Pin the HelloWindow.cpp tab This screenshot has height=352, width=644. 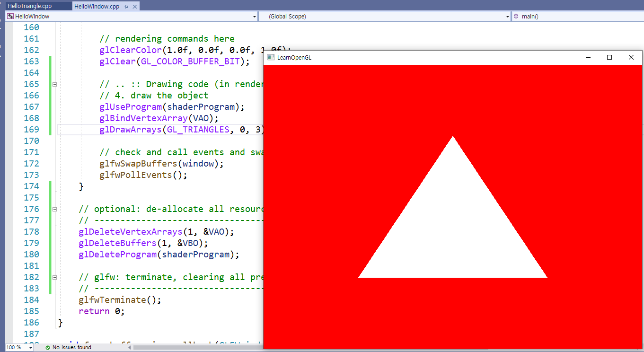pos(126,7)
